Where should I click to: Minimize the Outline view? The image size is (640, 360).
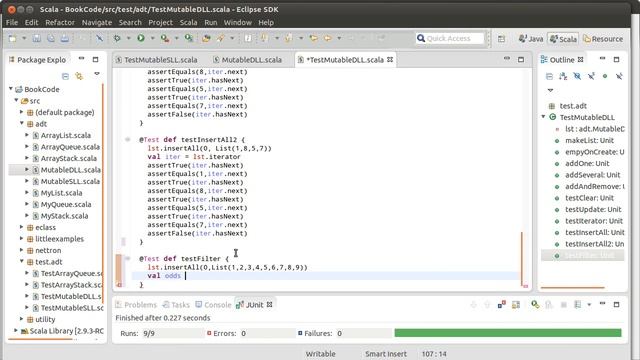pyautogui.click(x=602, y=59)
